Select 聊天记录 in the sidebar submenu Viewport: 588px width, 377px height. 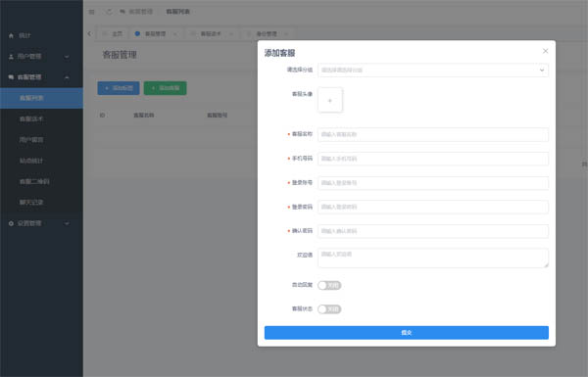pyautogui.click(x=31, y=203)
